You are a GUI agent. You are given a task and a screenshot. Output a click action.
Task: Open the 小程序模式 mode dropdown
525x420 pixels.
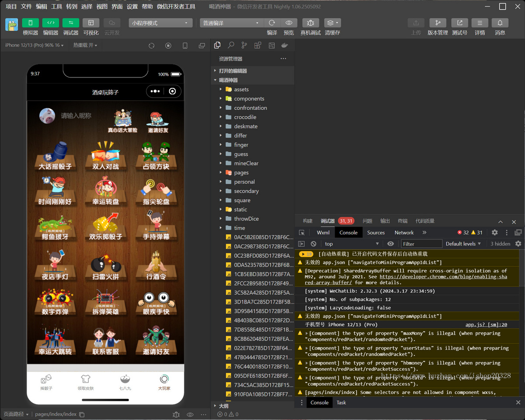(x=161, y=23)
